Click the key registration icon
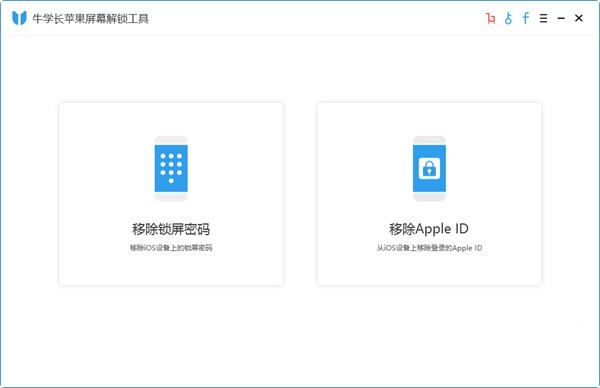Image resolution: width=600 pixels, height=388 pixels. tap(508, 18)
